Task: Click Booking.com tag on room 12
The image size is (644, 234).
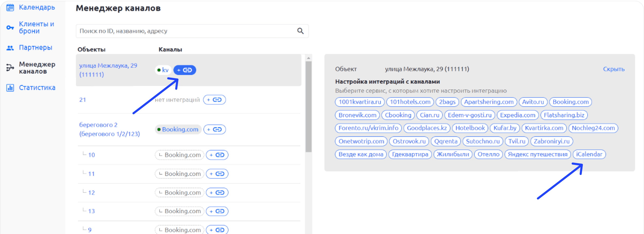Action: (x=180, y=193)
